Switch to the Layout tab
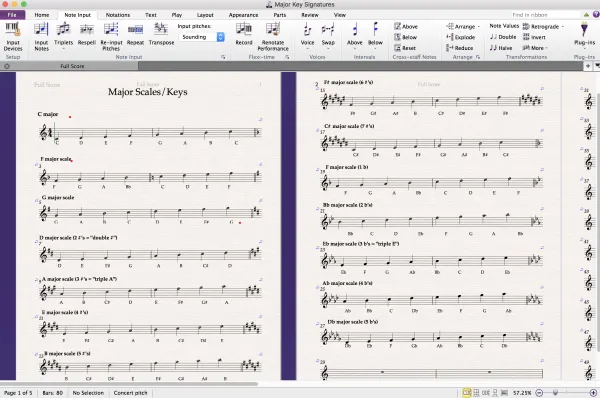Viewport: 600px width, 398px height. click(205, 15)
